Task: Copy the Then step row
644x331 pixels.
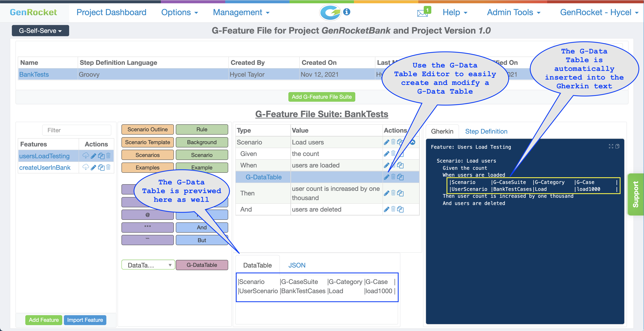Action: [x=400, y=193]
